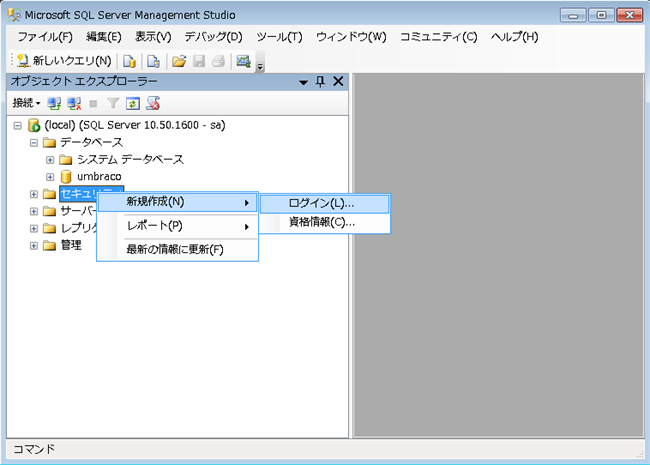Toggle the Object Explorer auto-hide pin
Viewport: 650px width, 465px height.
320,81
